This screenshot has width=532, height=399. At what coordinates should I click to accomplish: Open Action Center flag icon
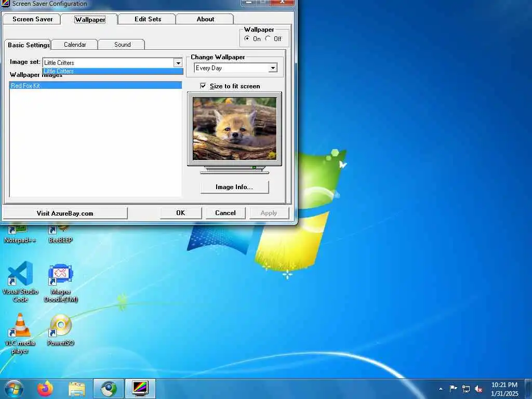[453, 389]
